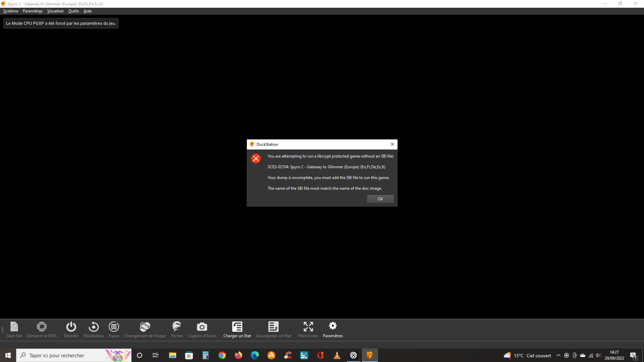This screenshot has height=362, width=644.
Task: Minimize the DuckStation main window
Action: pos(605,4)
